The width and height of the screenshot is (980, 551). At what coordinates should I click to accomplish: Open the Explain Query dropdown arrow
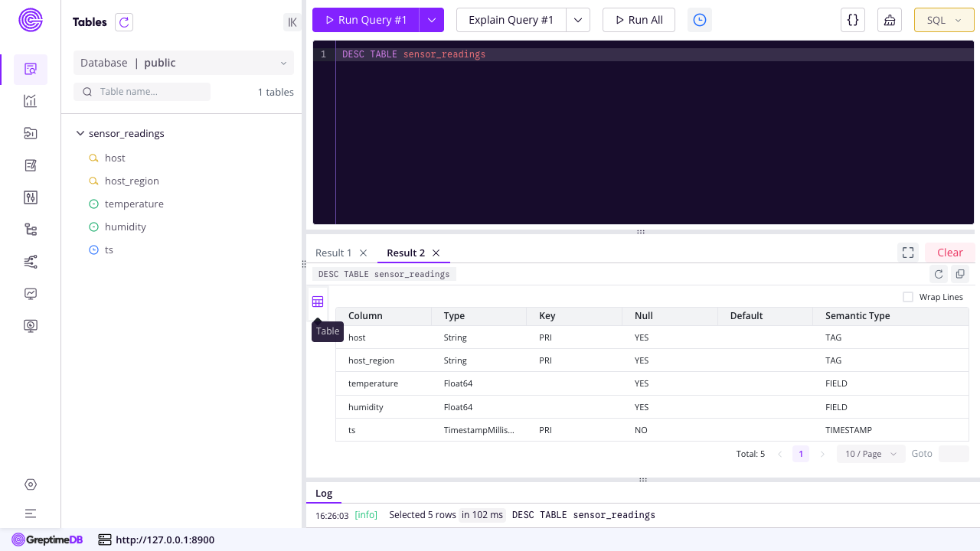click(578, 20)
